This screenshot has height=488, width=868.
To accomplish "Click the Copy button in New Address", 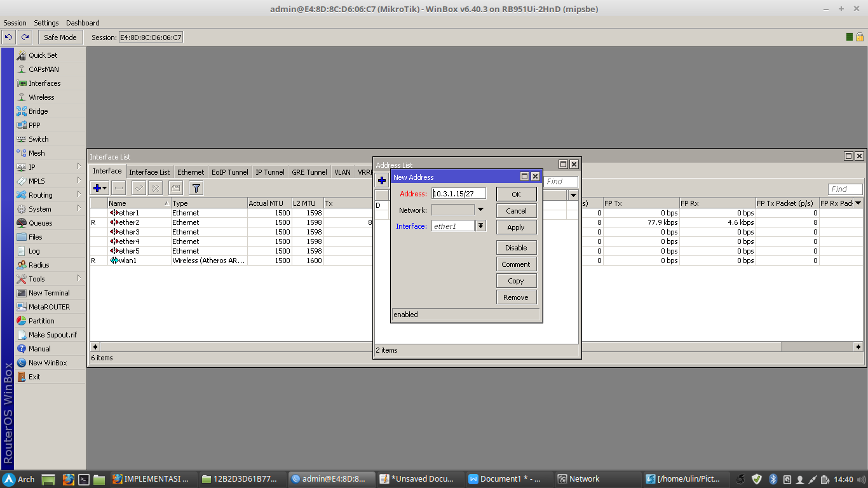I will point(516,281).
